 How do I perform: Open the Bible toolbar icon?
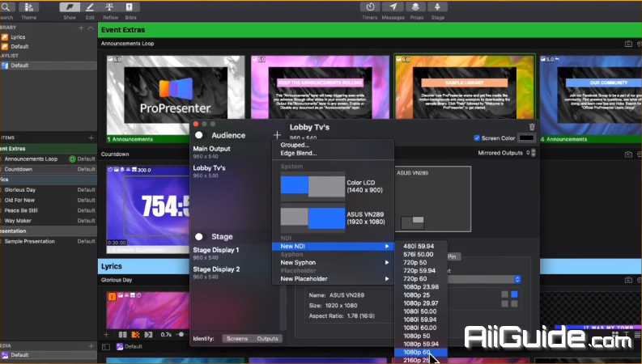pos(129,7)
